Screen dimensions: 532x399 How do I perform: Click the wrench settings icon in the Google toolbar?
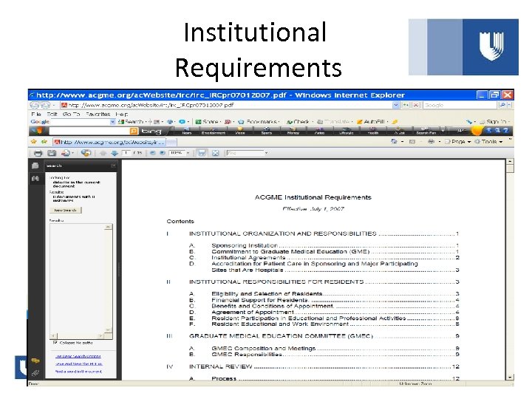469,122
